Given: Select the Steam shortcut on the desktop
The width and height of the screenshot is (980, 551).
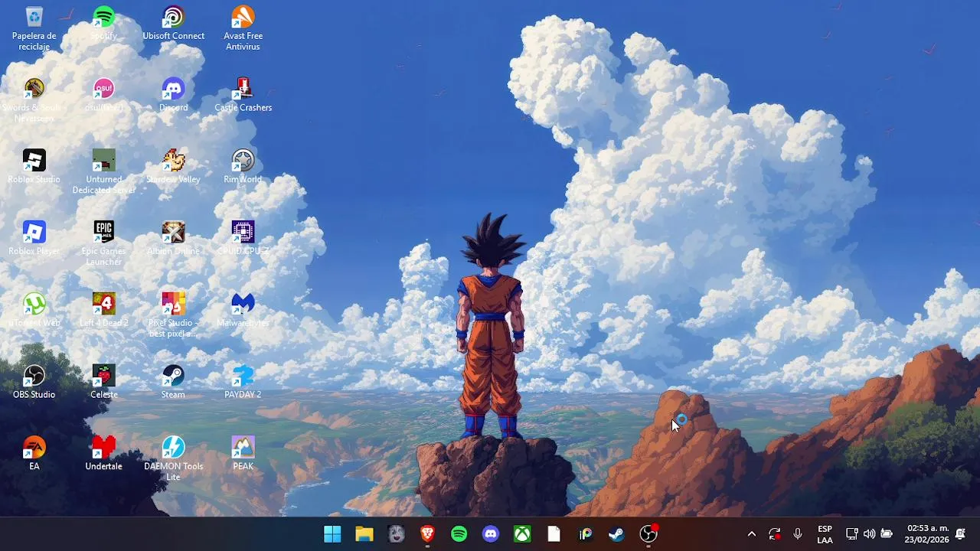Looking at the screenshot, I should click(173, 381).
